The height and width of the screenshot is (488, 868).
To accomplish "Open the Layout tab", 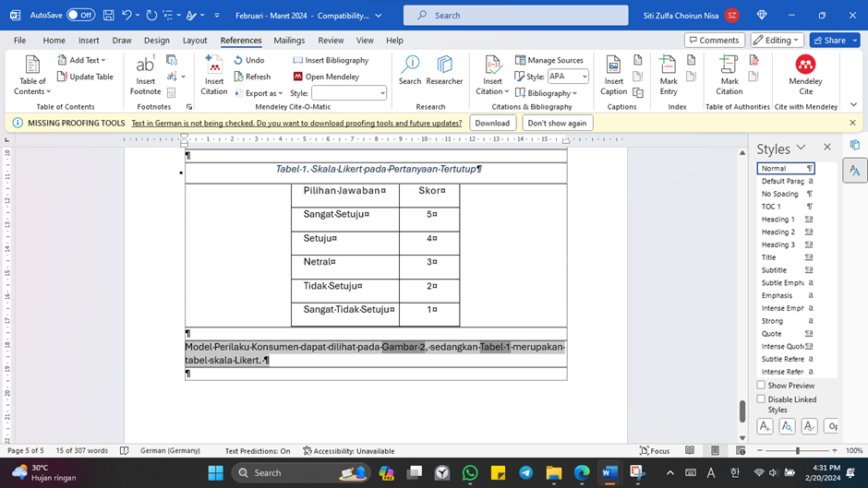I will [x=195, y=41].
